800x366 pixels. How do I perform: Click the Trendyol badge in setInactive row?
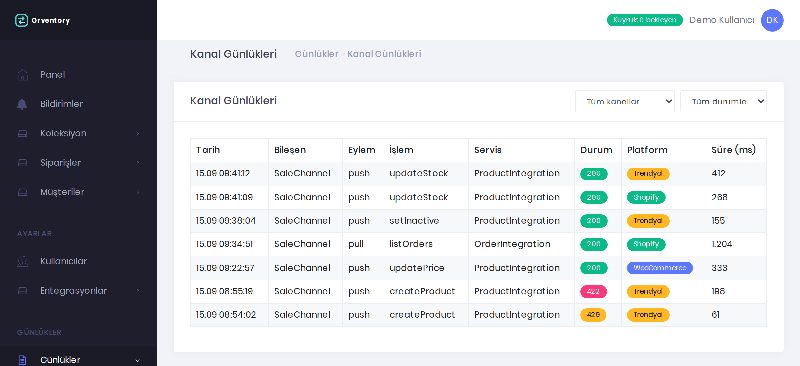pos(648,221)
